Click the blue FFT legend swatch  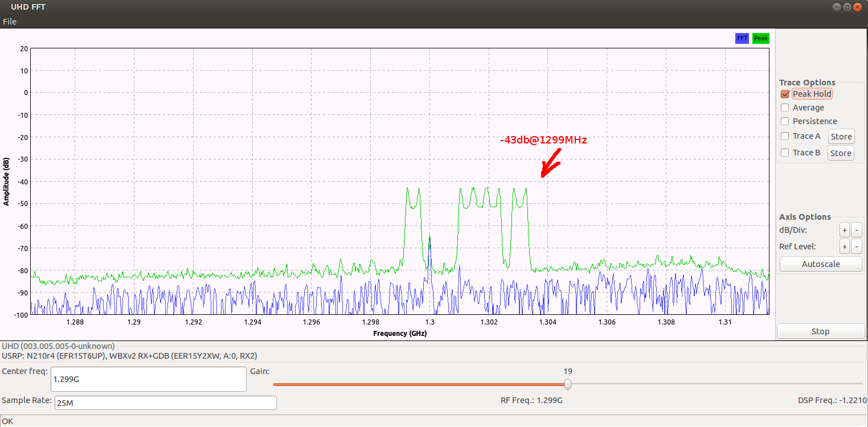(742, 38)
